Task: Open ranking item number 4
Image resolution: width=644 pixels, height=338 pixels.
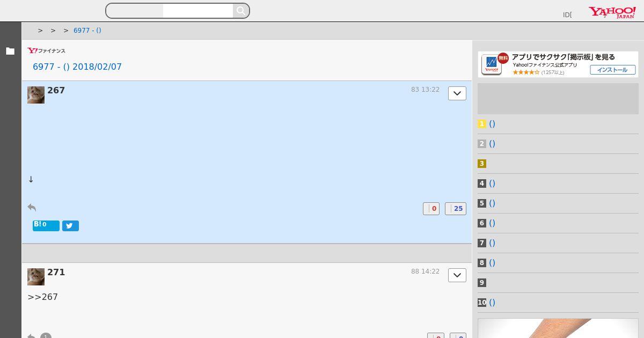Action: click(492, 183)
